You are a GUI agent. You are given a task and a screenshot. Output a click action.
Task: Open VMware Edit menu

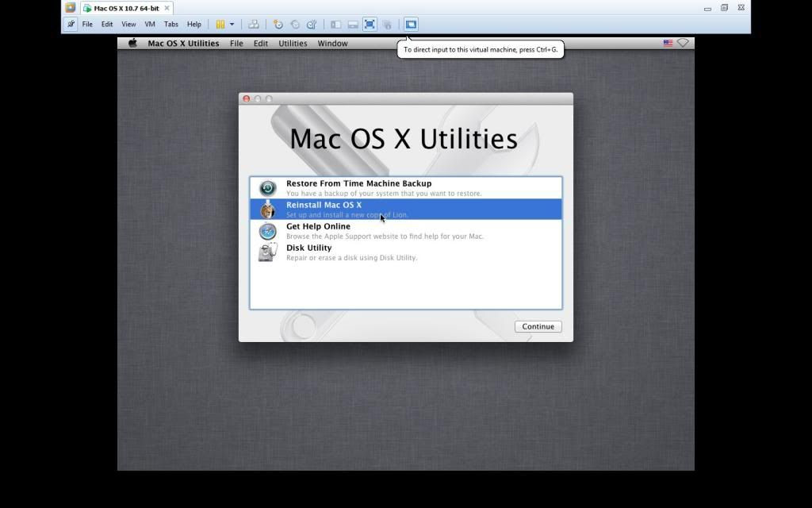point(107,25)
